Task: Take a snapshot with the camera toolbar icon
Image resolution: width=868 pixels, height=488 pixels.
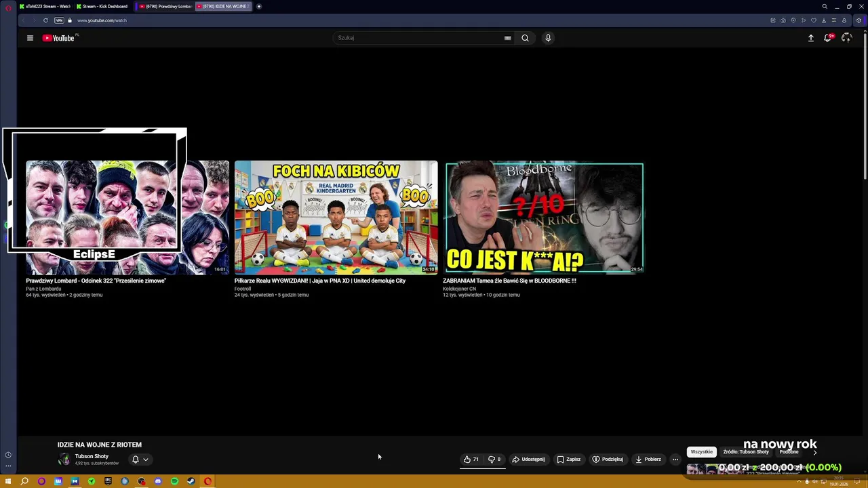Action: (x=783, y=20)
